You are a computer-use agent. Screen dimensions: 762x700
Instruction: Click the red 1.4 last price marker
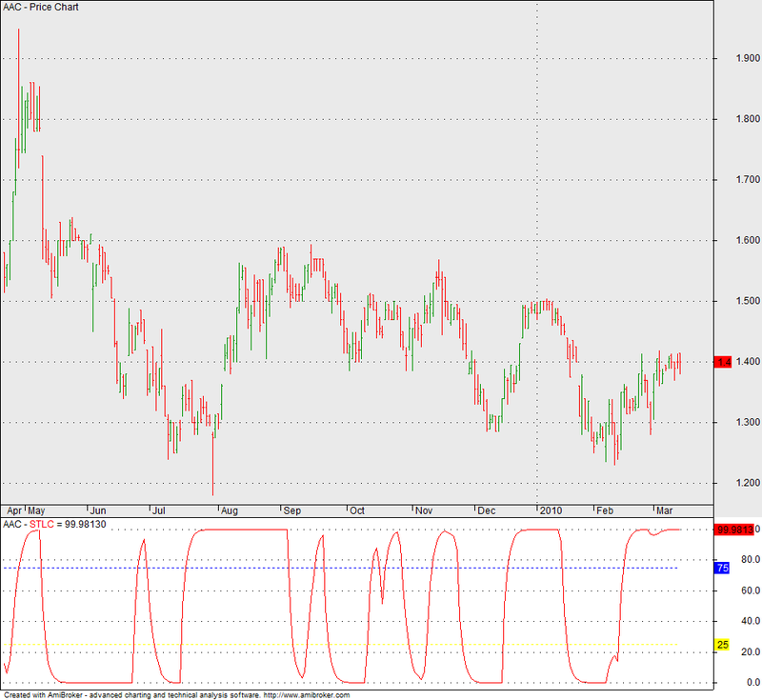tap(723, 362)
